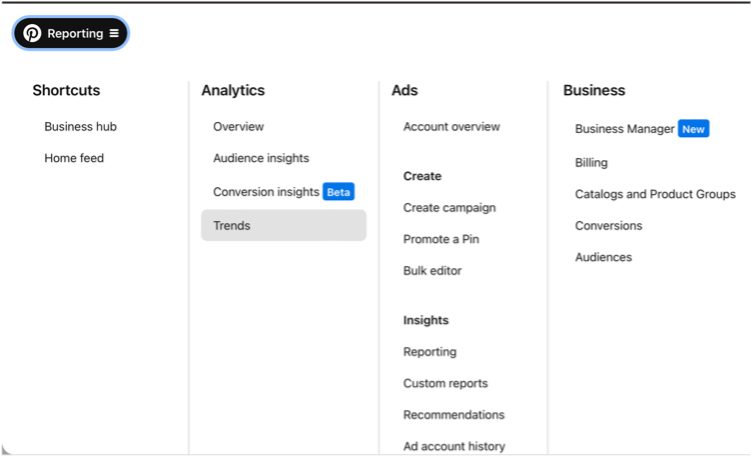The width and height of the screenshot is (754, 458).
Task: View Recommendations
Action: pyautogui.click(x=453, y=415)
